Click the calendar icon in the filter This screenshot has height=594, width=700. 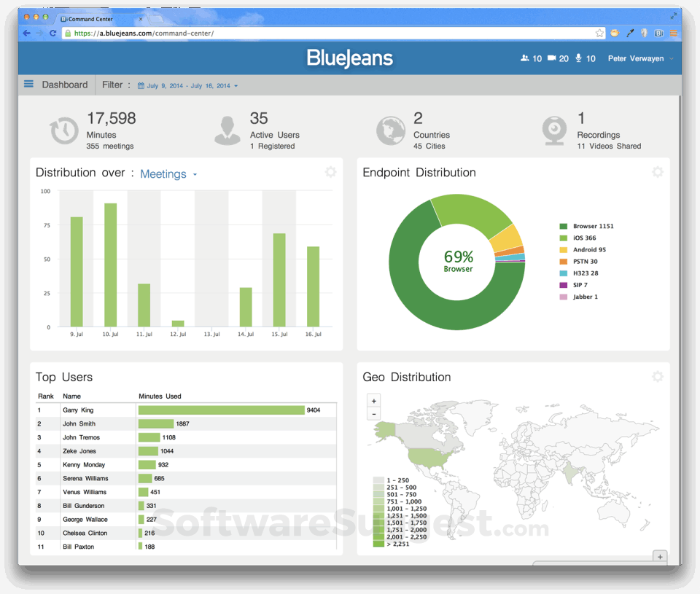coord(141,86)
